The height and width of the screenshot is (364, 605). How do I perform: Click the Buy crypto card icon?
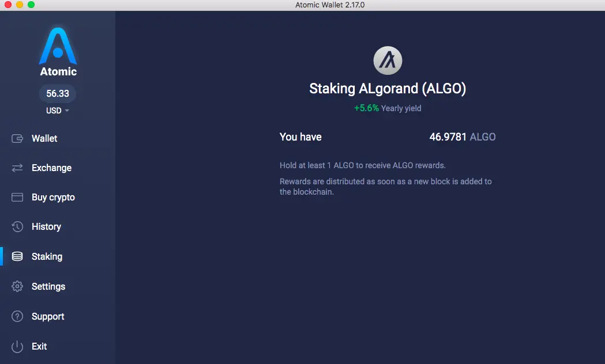pos(17,197)
